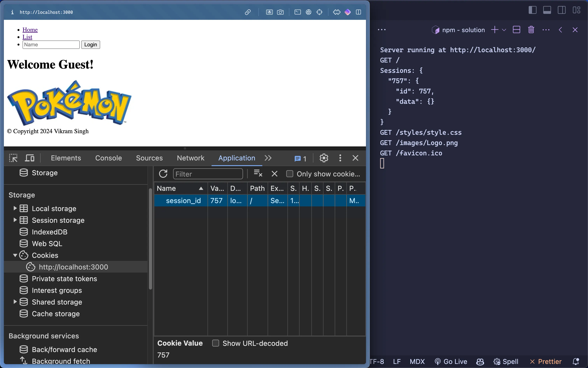Image resolution: width=588 pixels, height=368 pixels.
Task: Select Interest groups item
Action: click(57, 290)
